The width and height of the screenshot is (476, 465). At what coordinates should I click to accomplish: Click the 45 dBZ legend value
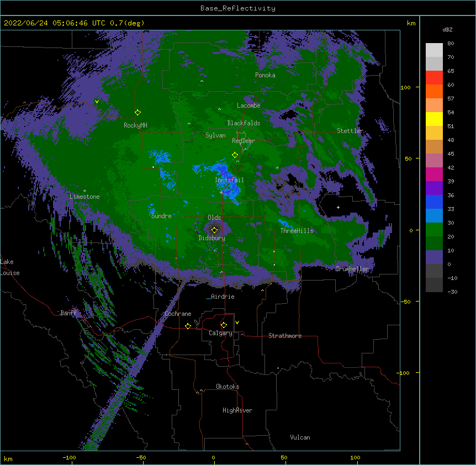point(451,154)
